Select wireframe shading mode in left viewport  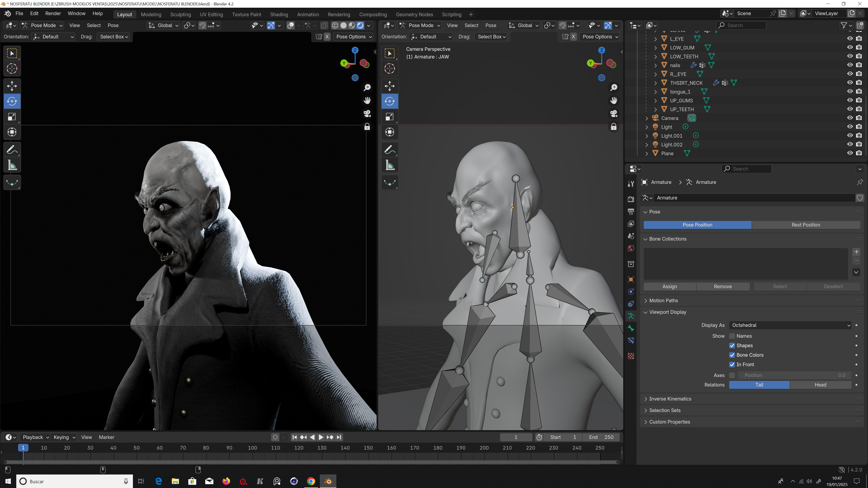coord(335,25)
